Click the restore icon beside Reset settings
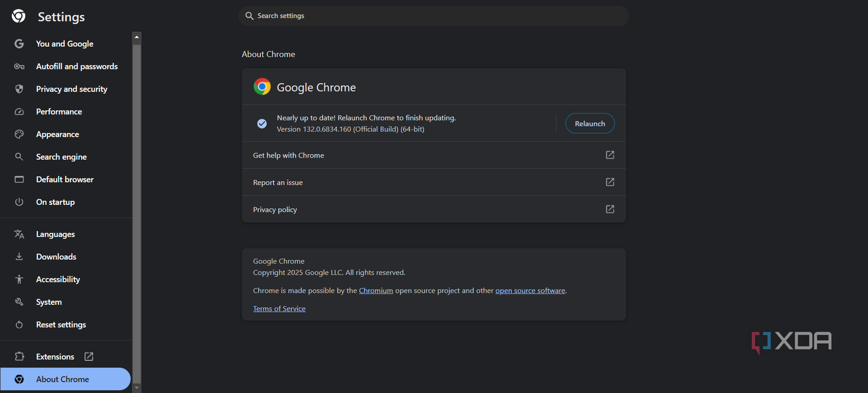Viewport: 868px width, 393px height. coord(19,325)
